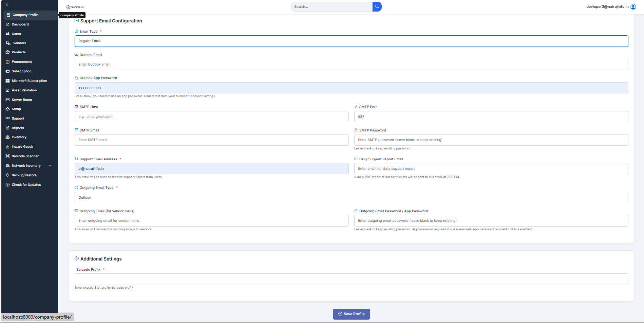Viewport: 644px width, 323px height.
Task: Open the Email Type dropdown
Action: [351, 41]
